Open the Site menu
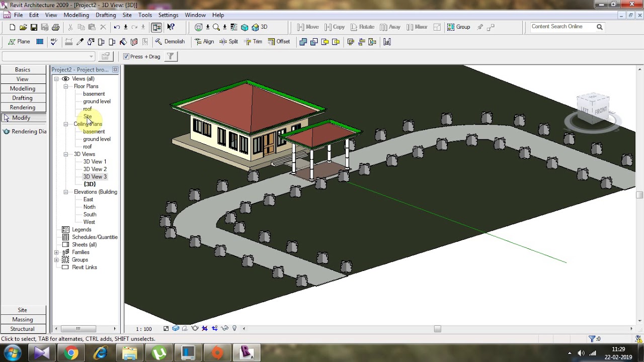Viewport: 644px width, 362px height. click(x=127, y=15)
